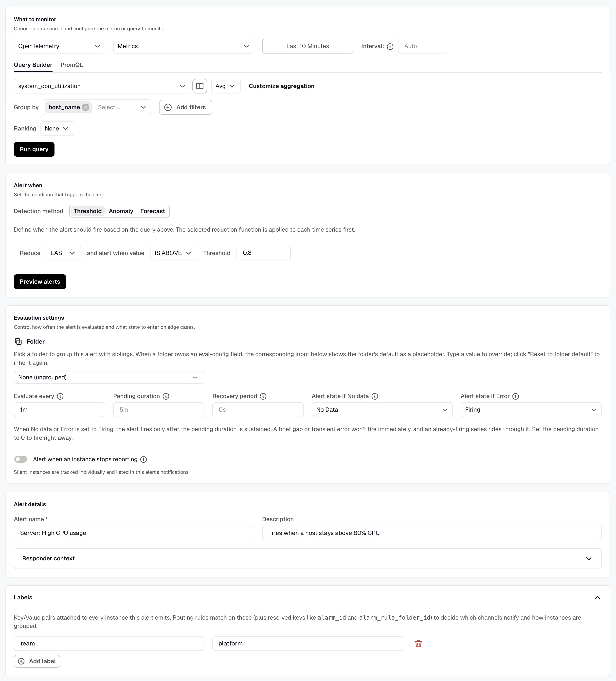Image resolution: width=616 pixels, height=681 pixels.
Task: Enable alert when an instance stops reporting
Action: tap(21, 460)
